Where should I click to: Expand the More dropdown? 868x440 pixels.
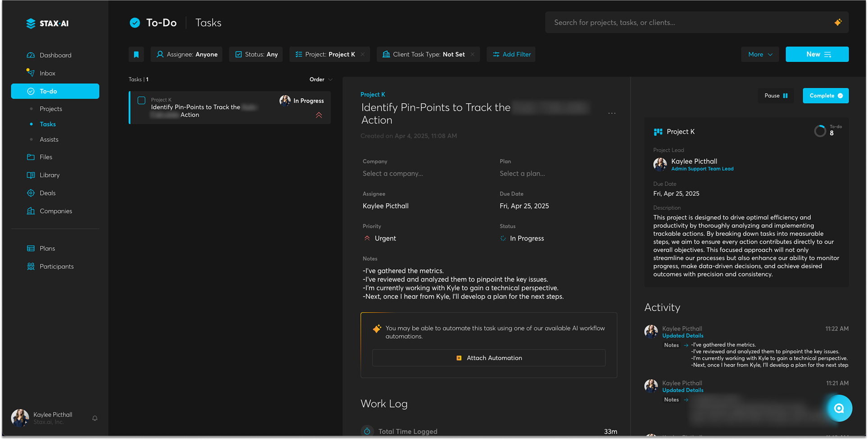(760, 54)
